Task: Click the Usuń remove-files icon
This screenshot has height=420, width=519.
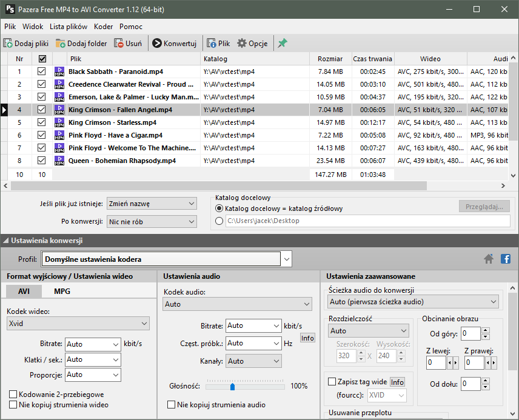Action: point(119,44)
